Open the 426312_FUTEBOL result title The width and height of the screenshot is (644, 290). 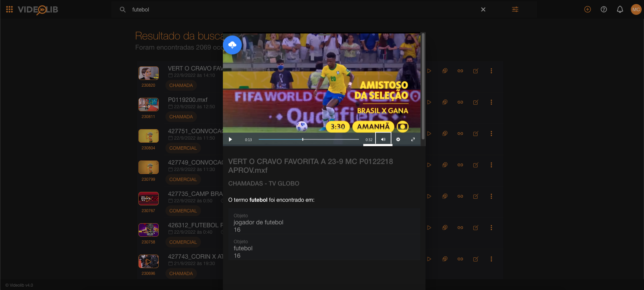[x=195, y=225]
